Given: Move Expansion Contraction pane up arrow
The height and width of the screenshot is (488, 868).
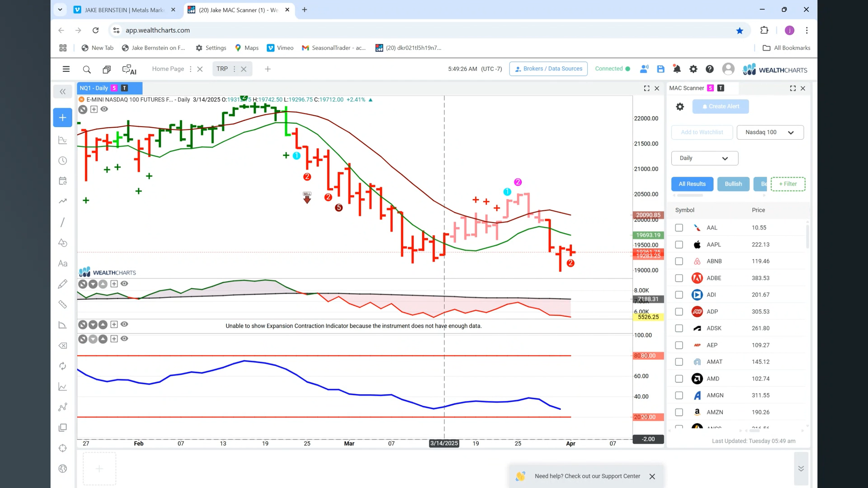Looking at the screenshot, I should point(103,325).
